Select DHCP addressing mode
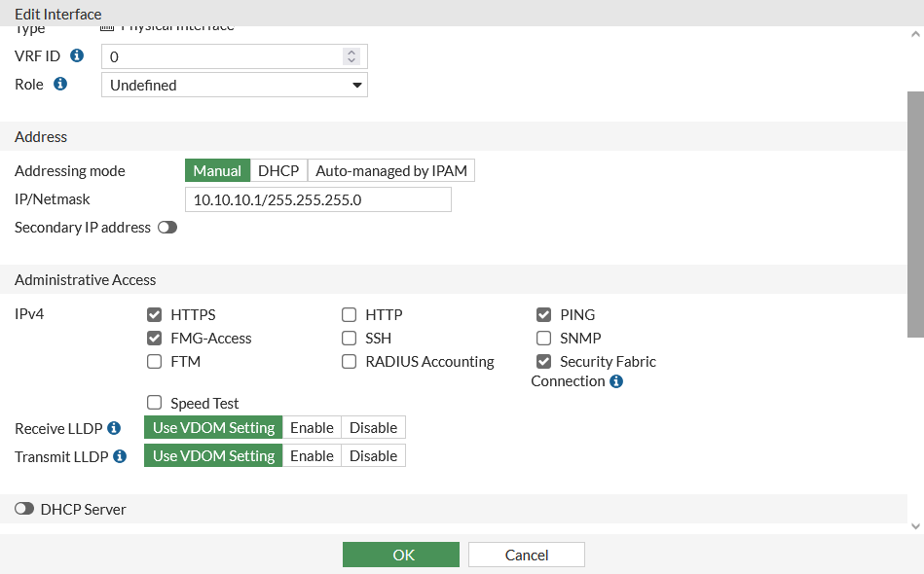Screen dimensions: 924x574 point(278,171)
